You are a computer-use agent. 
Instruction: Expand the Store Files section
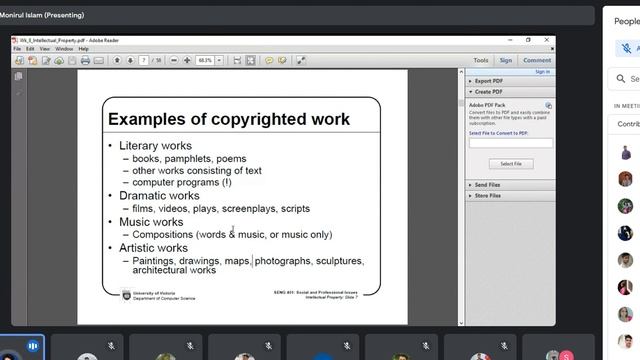coord(510,196)
